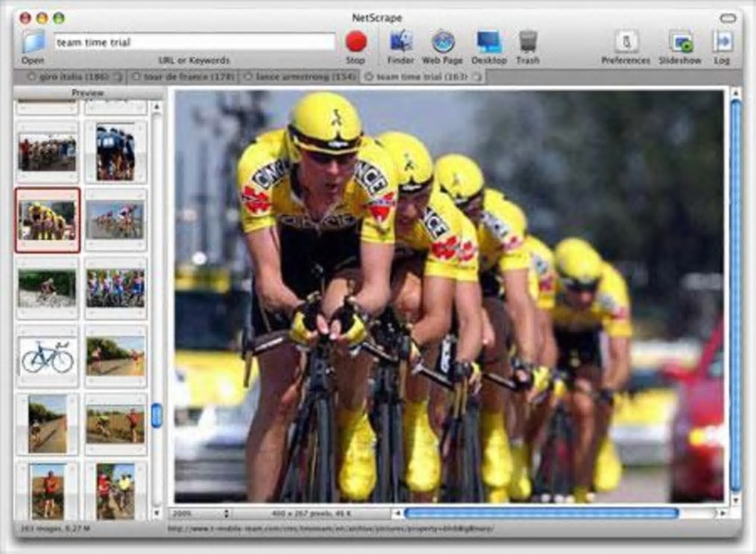
Task: Click the Web Page globe icon
Action: (x=442, y=41)
